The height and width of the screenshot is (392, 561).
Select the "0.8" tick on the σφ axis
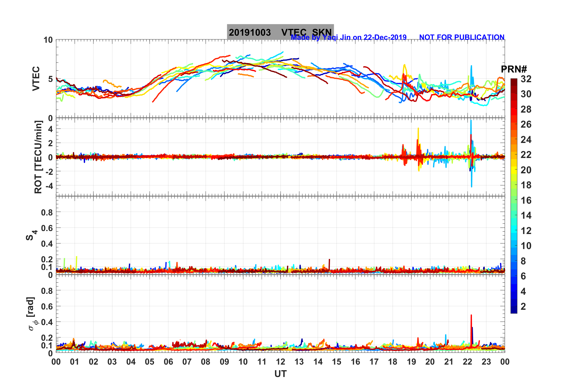47,291
